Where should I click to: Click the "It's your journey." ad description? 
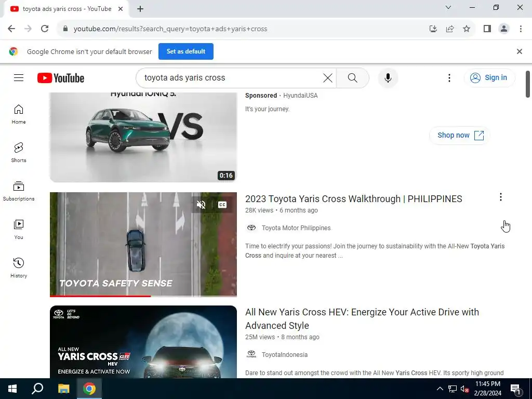tap(268, 109)
